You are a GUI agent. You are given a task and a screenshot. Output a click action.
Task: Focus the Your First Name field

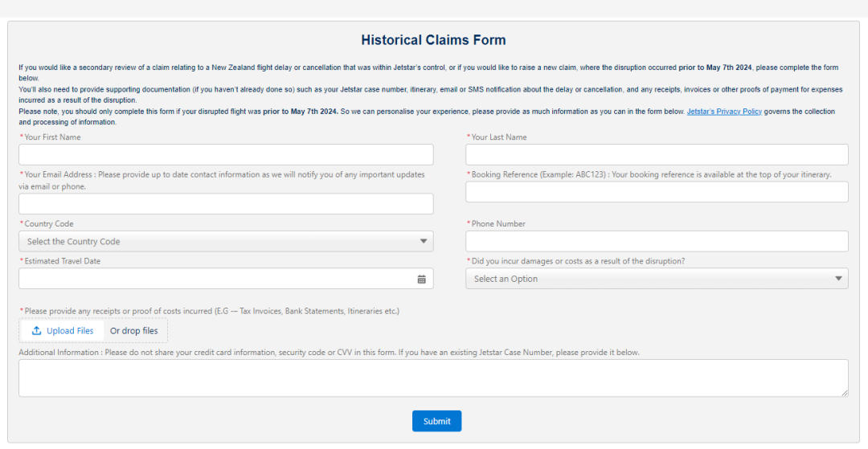coord(226,155)
